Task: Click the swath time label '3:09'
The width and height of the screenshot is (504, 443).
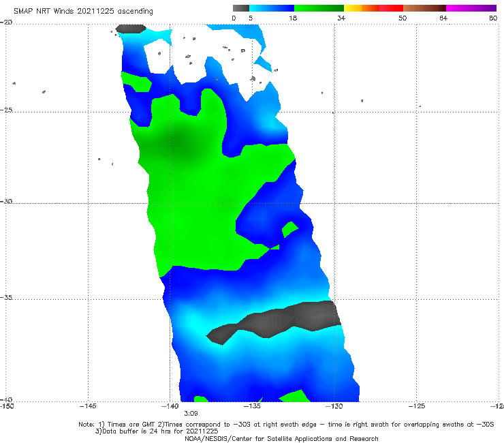Action: pyautogui.click(x=191, y=414)
